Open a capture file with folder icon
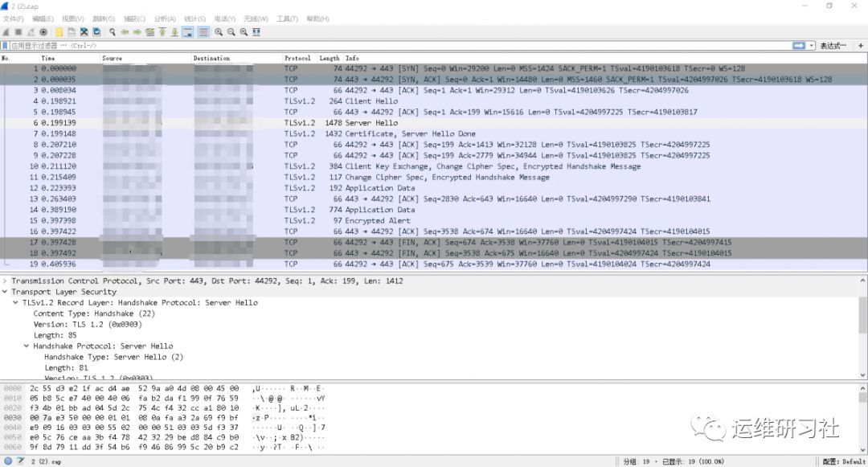This screenshot has height=467, width=868. 59,32
